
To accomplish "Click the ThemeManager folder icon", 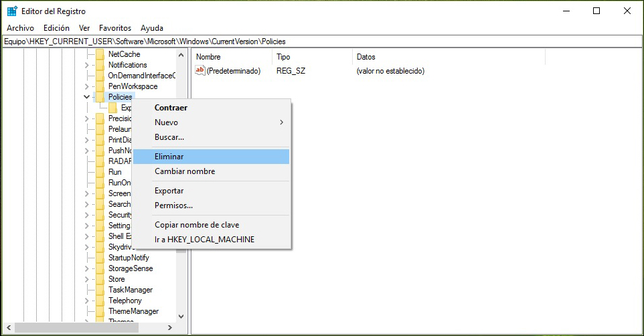I will [100, 311].
